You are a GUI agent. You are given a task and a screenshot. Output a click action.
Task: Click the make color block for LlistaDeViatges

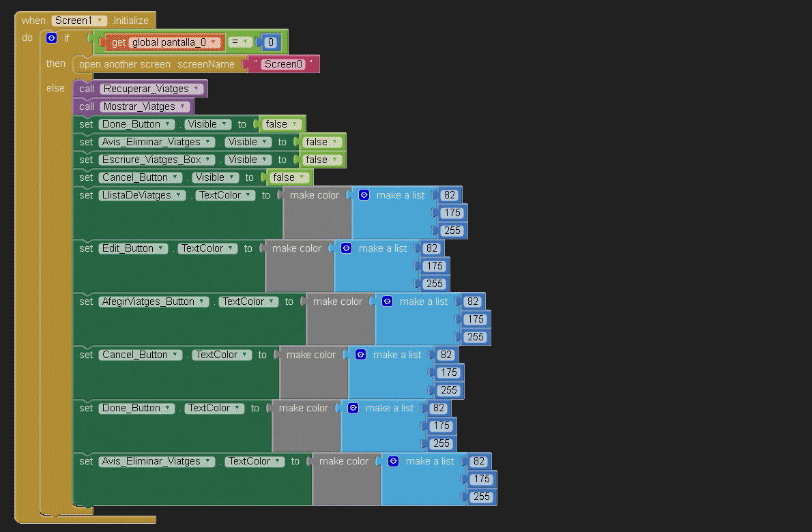315,195
